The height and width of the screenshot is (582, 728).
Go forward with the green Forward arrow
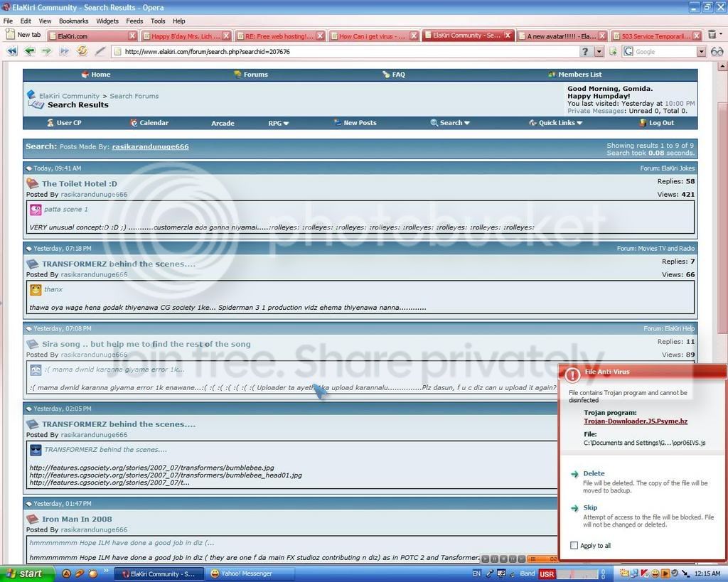tap(46, 51)
